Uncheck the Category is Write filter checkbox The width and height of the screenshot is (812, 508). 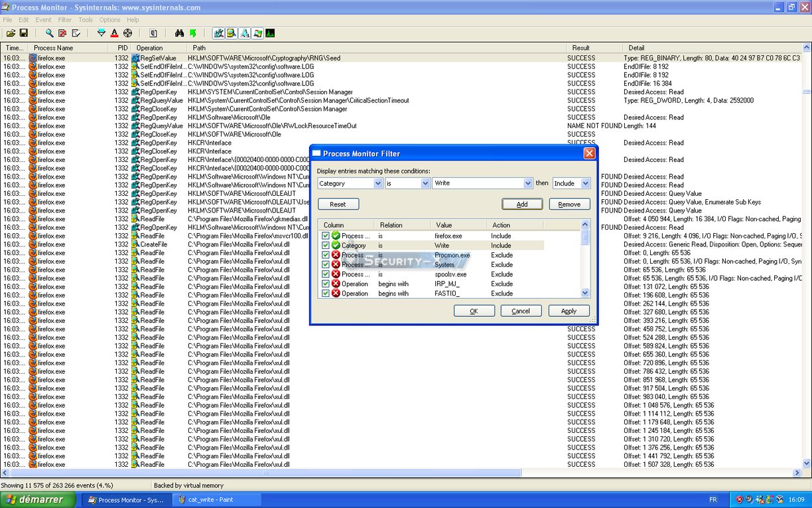click(326, 246)
